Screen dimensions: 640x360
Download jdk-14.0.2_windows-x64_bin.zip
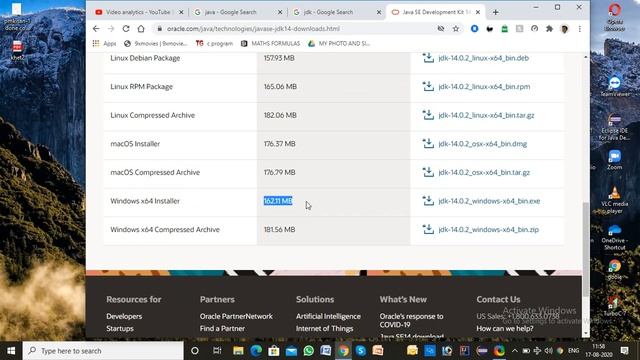pyautogui.click(x=489, y=229)
